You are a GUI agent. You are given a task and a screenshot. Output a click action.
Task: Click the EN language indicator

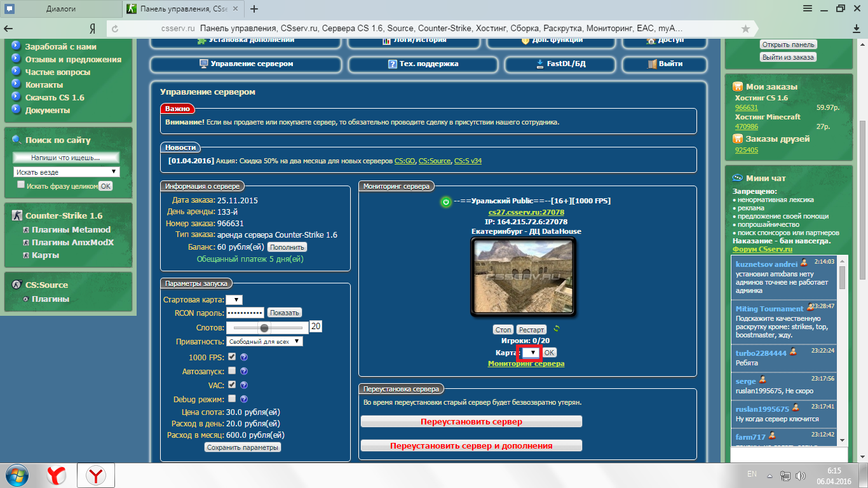click(x=752, y=474)
